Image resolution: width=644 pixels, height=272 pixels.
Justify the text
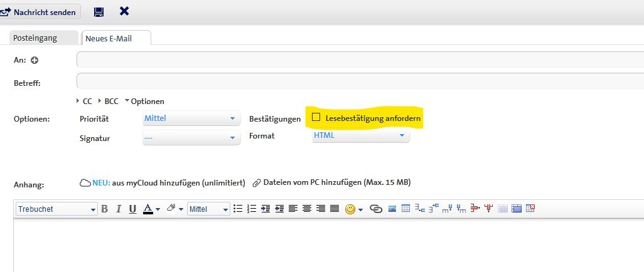click(x=335, y=209)
